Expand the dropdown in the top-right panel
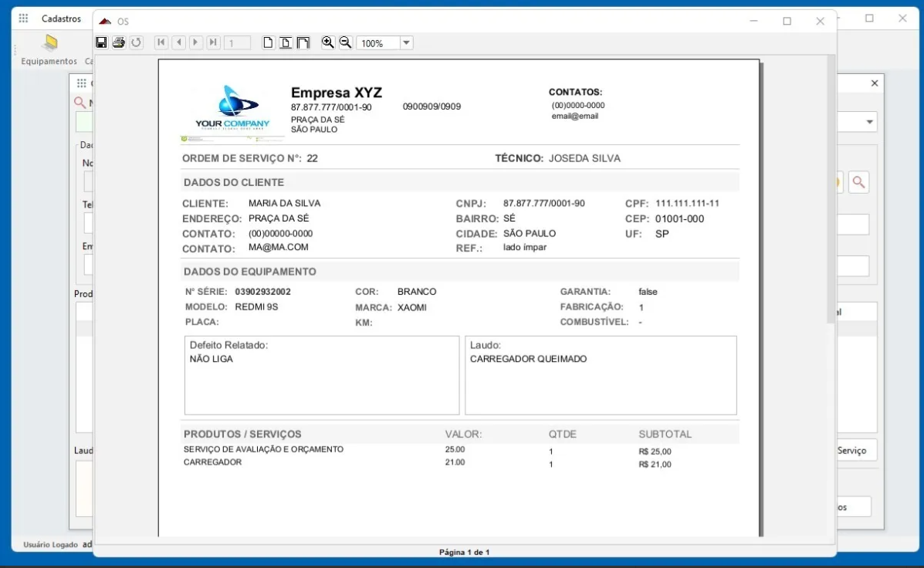Viewport: 924px width, 568px height. 869,121
